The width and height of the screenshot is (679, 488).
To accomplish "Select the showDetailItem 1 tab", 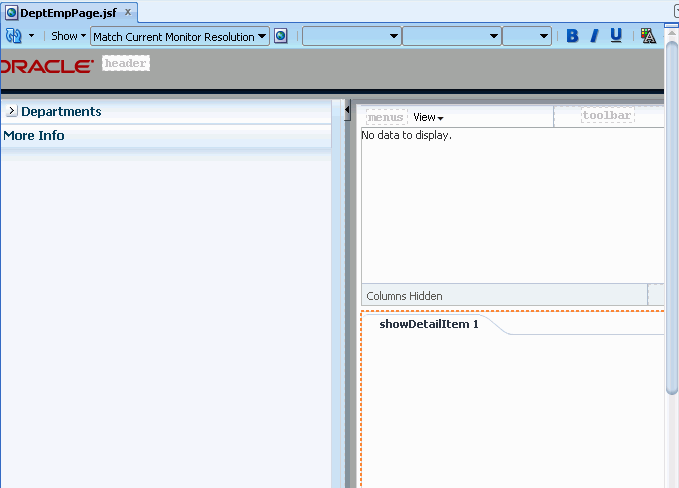I will point(429,324).
